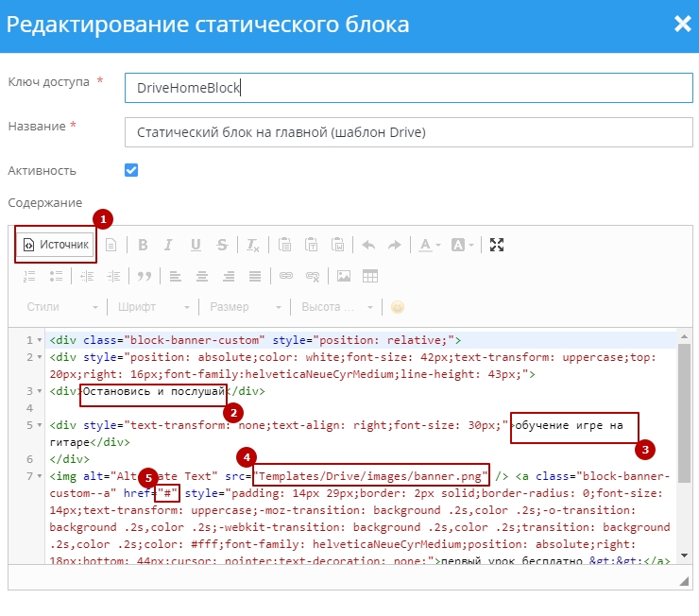Open the Высота line height dropdown
This screenshot has height=616, width=699.
point(336,307)
